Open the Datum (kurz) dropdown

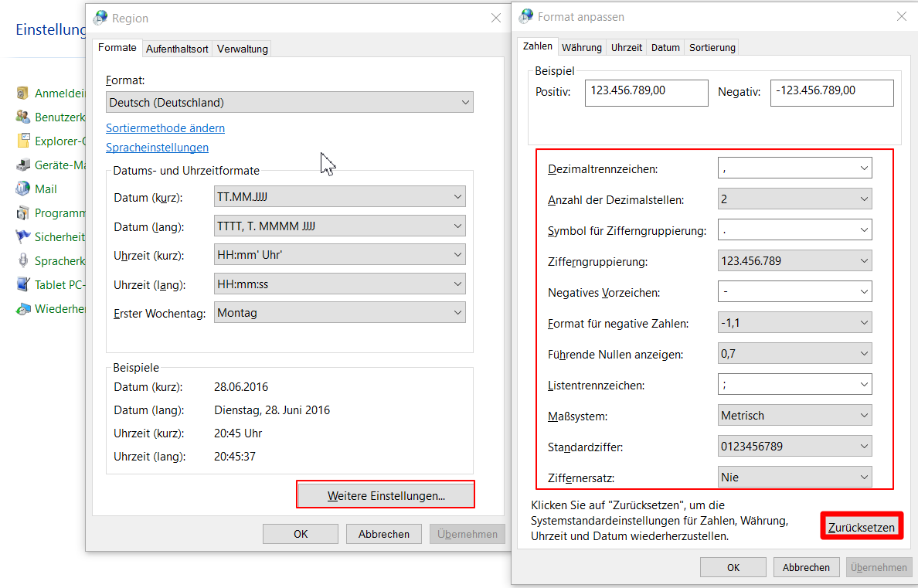tap(339, 197)
